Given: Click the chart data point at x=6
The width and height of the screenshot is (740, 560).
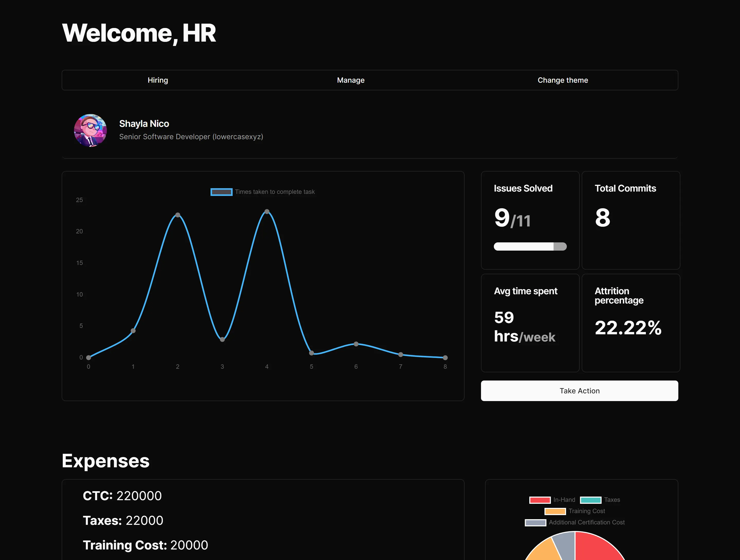Looking at the screenshot, I should 356,344.
